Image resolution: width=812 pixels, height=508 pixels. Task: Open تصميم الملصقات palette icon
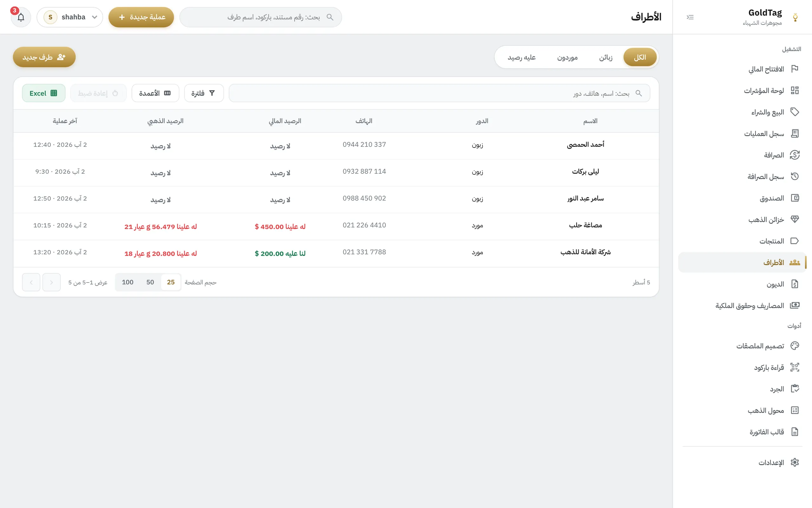(795, 346)
